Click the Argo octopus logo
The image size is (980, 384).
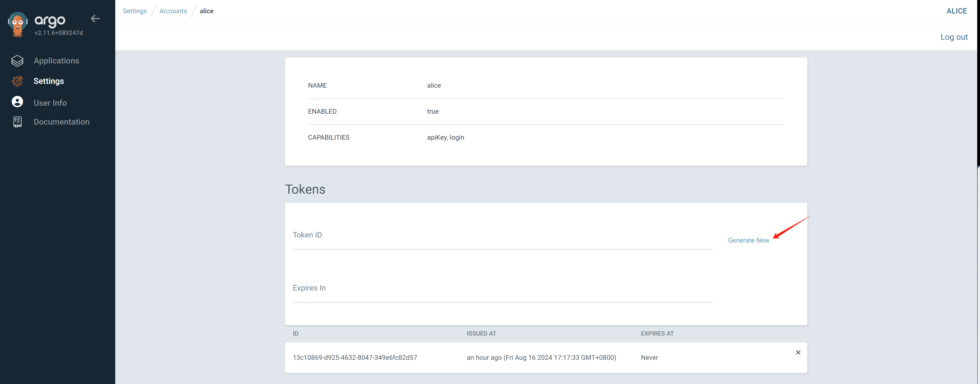coord(18,24)
